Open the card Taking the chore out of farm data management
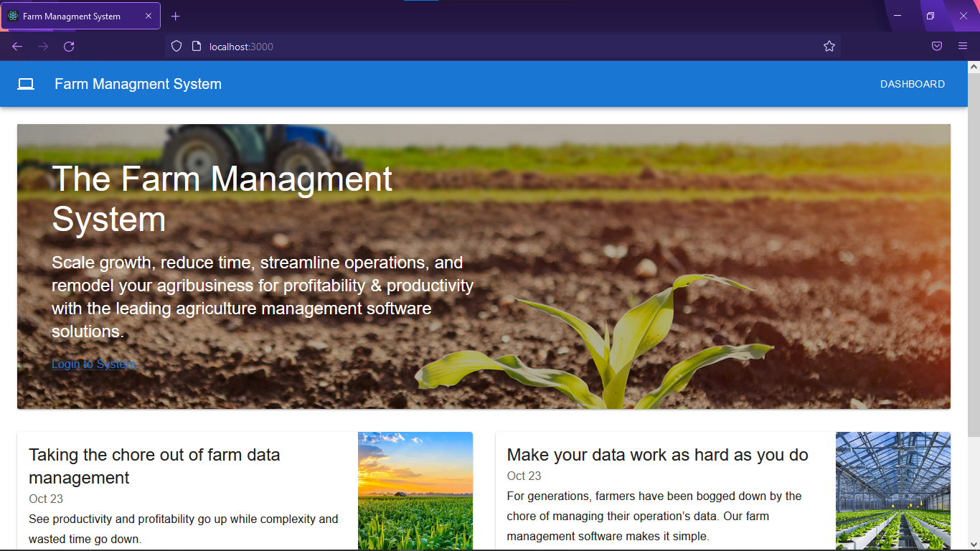 click(x=245, y=491)
